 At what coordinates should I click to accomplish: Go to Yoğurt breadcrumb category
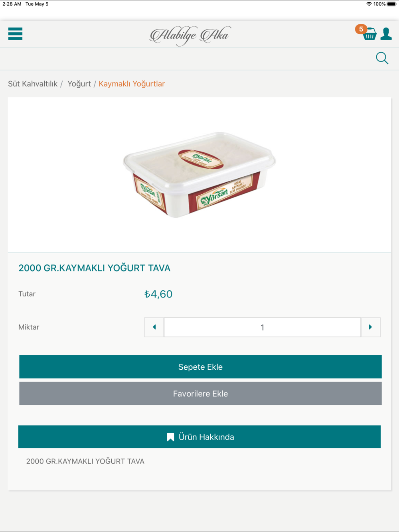(79, 84)
